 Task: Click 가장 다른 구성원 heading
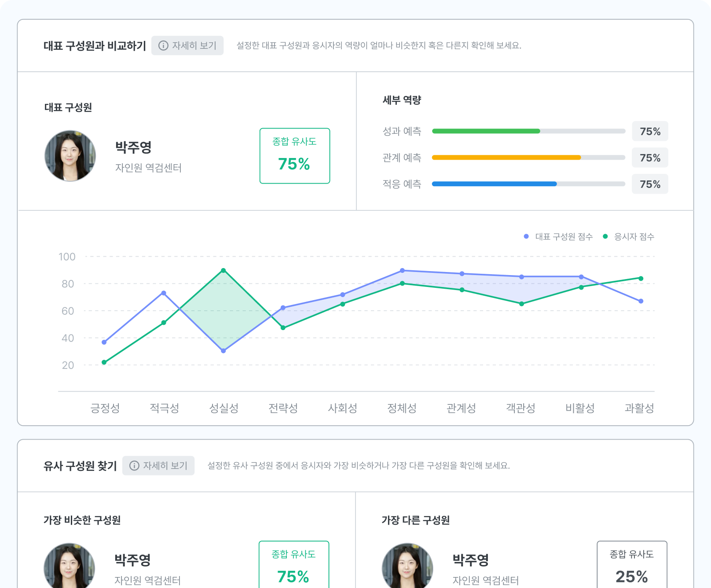[415, 520]
